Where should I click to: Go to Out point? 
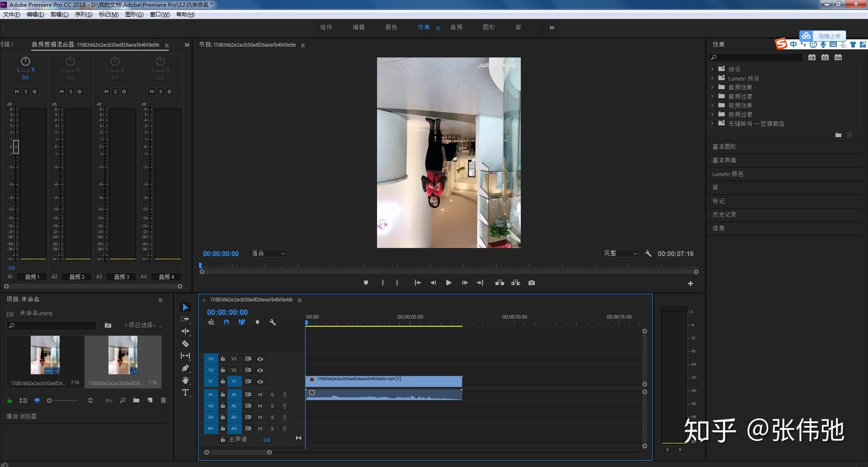[x=480, y=283]
